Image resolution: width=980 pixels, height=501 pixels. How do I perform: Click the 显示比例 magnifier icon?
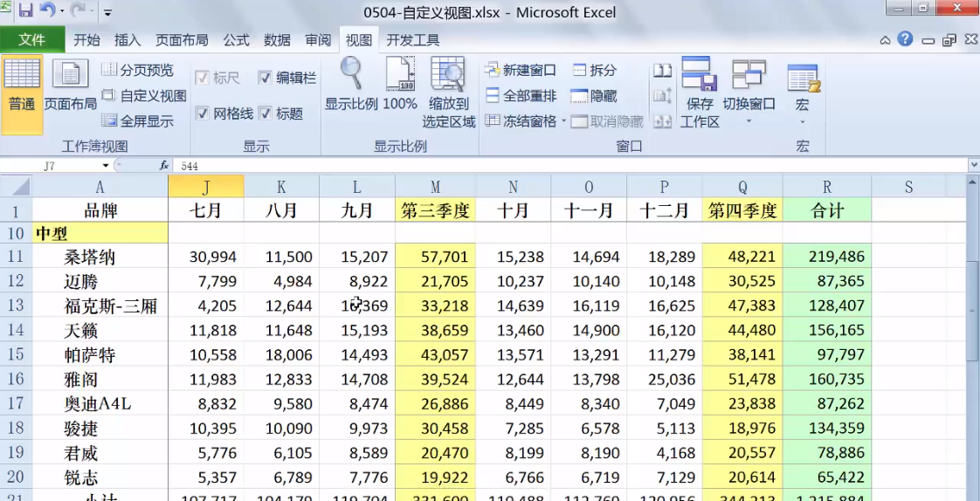coord(350,73)
